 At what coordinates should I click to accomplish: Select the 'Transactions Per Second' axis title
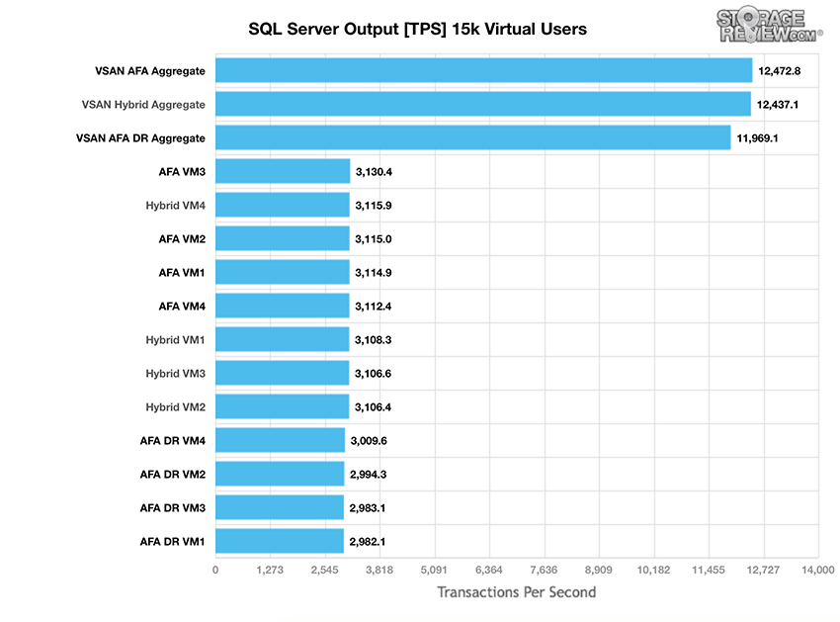[x=517, y=592]
